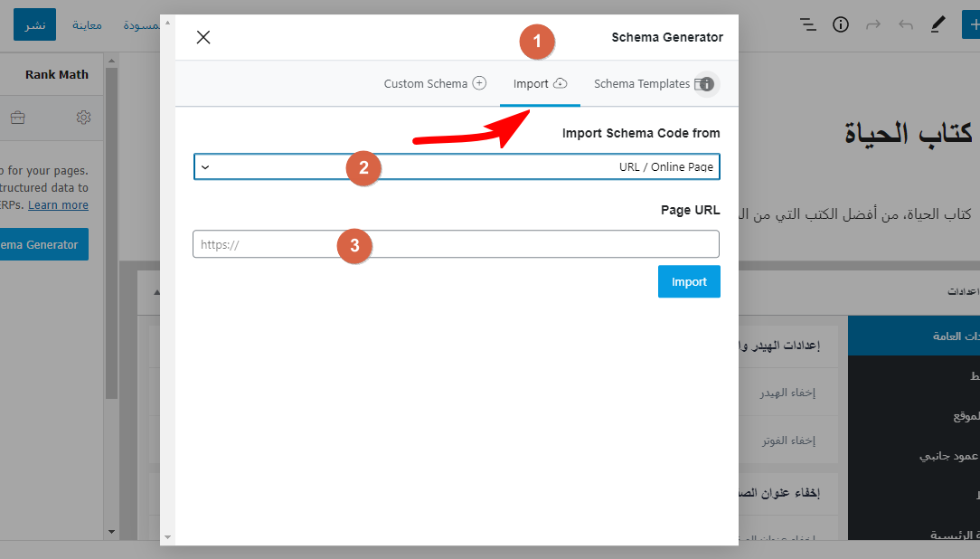This screenshot has height=559, width=980.
Task: Click the sidebar scrollbar down arrow
Action: click(111, 531)
